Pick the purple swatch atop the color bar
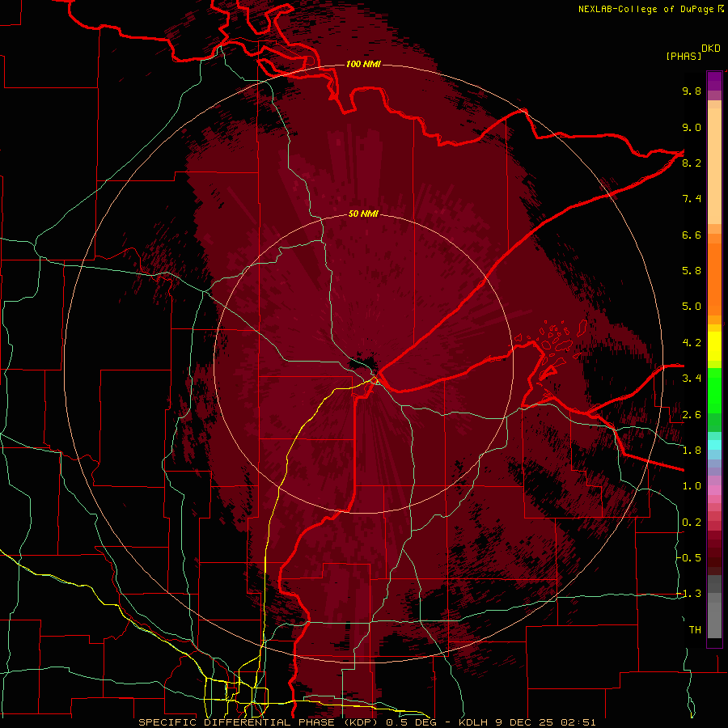 (714, 81)
